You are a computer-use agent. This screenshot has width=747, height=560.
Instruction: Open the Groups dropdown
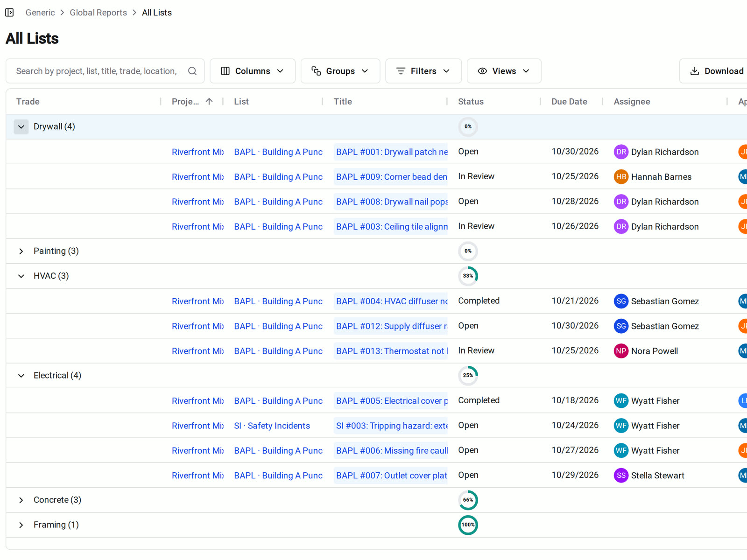click(340, 71)
